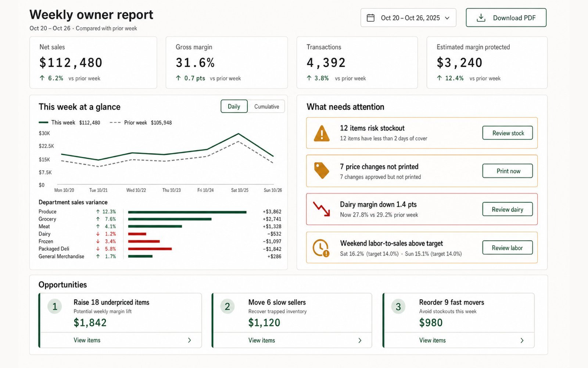Click the +$3,862 Produce variance value
This screenshot has height=368, width=588.
tap(272, 212)
